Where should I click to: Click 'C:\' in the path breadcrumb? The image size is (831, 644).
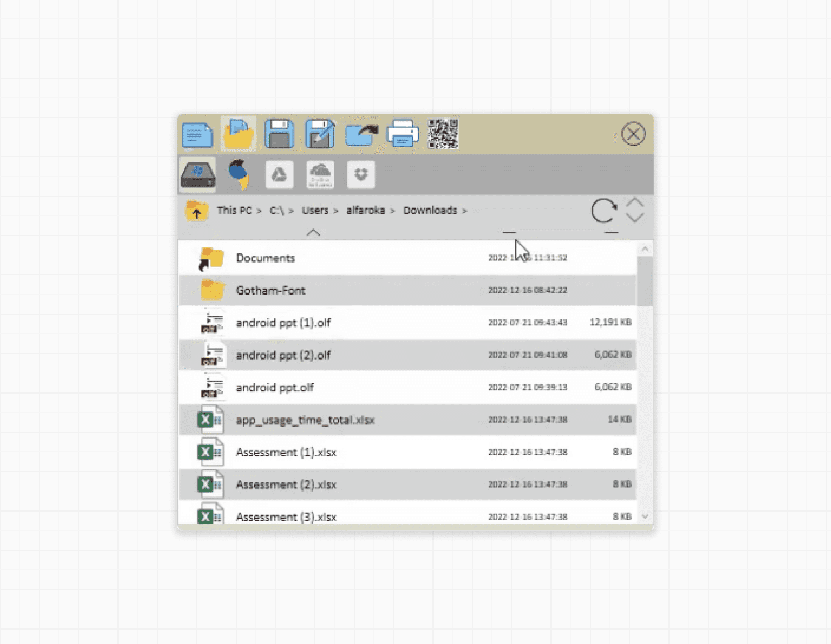[x=277, y=210]
